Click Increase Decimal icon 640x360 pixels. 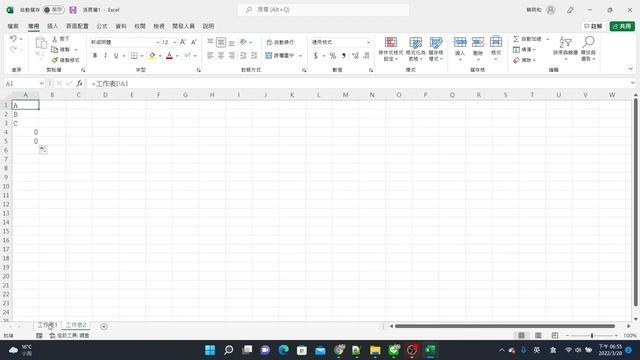[x=356, y=56]
